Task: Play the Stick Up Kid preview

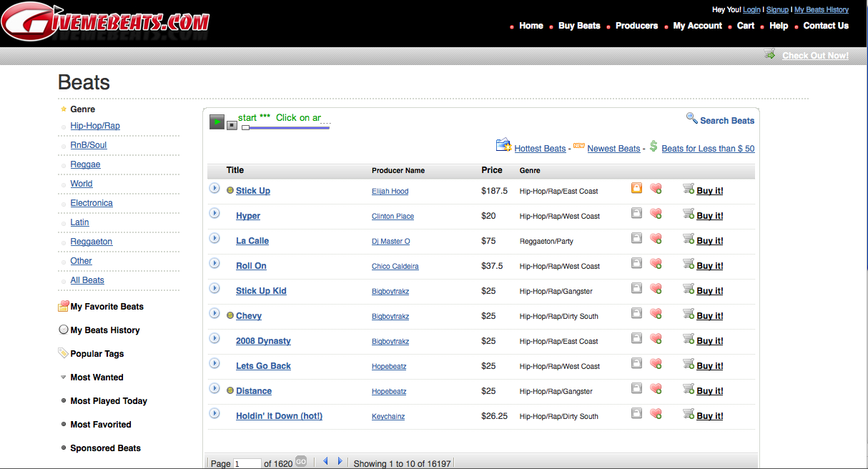Action: pyautogui.click(x=214, y=288)
